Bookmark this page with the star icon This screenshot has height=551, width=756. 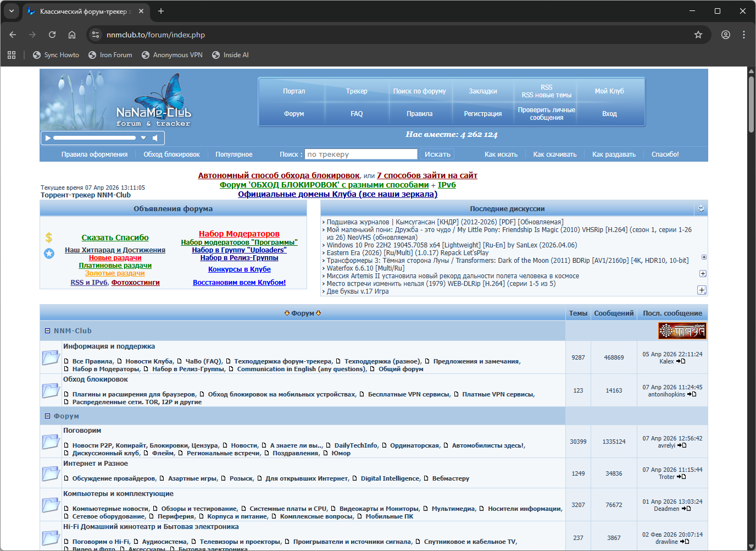point(698,35)
